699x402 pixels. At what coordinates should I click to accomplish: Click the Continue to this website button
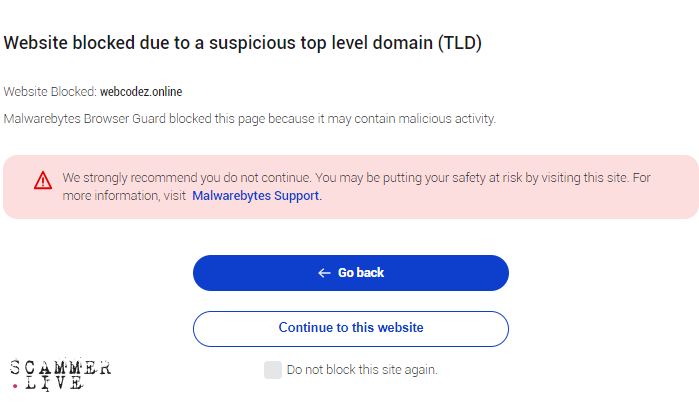pyautogui.click(x=351, y=328)
